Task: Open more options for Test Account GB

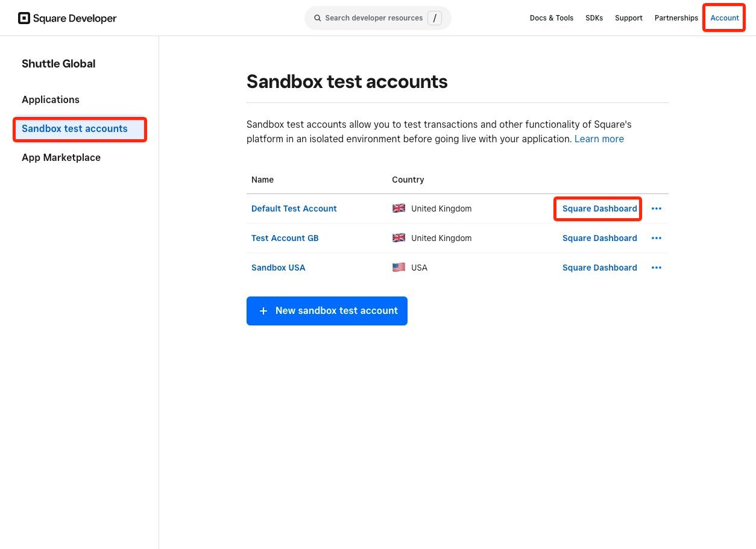Action: pyautogui.click(x=657, y=238)
